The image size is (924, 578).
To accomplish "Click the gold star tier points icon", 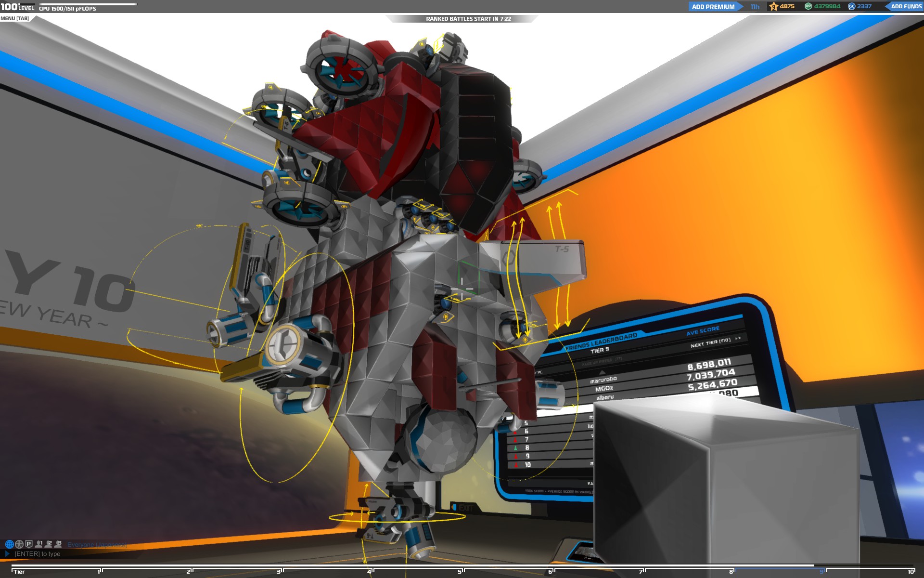I will (x=774, y=6).
